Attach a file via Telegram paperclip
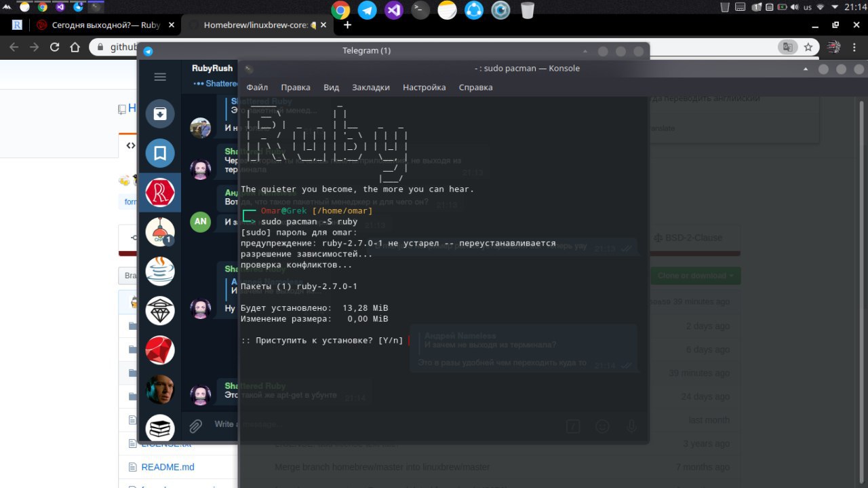868x488 pixels. 195,426
